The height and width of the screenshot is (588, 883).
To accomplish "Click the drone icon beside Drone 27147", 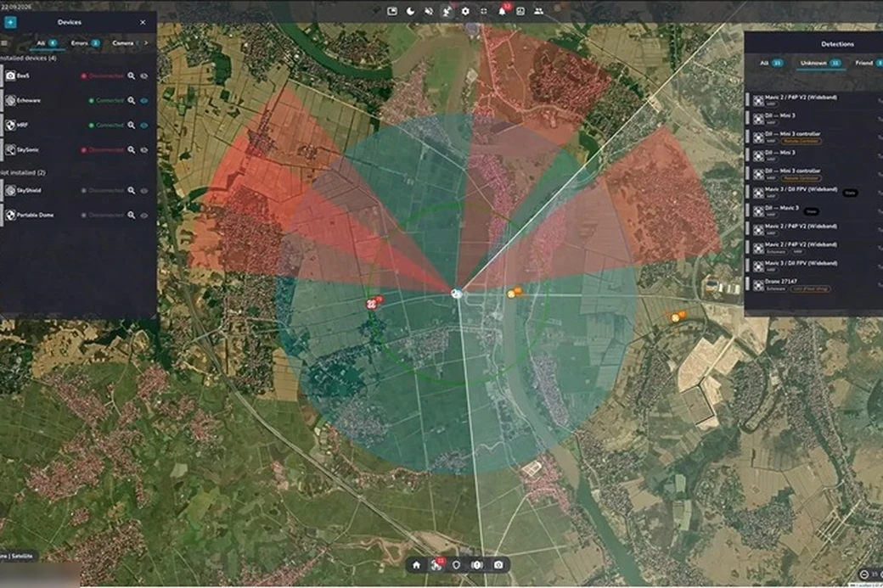I will pos(758,285).
